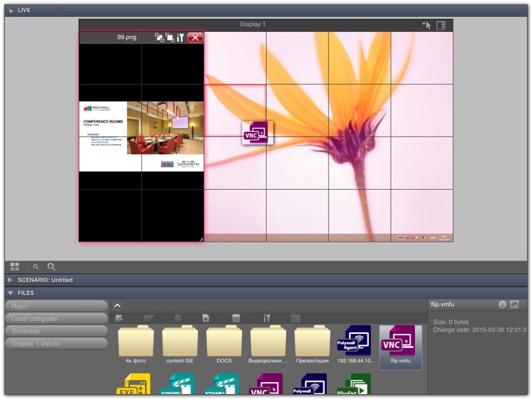This screenshot has width=532, height=399.
Task: Open the 4к фото folder
Action: tap(135, 344)
